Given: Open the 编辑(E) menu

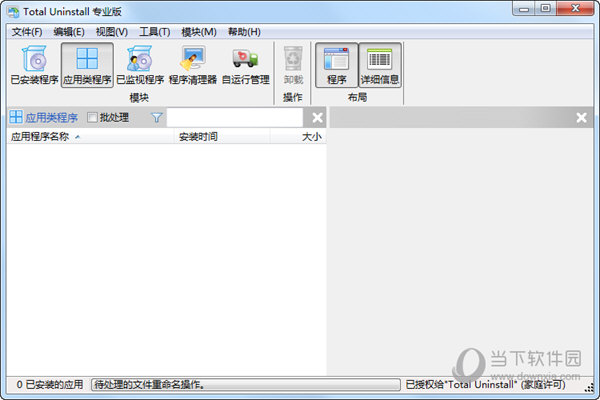Looking at the screenshot, I should [x=69, y=32].
